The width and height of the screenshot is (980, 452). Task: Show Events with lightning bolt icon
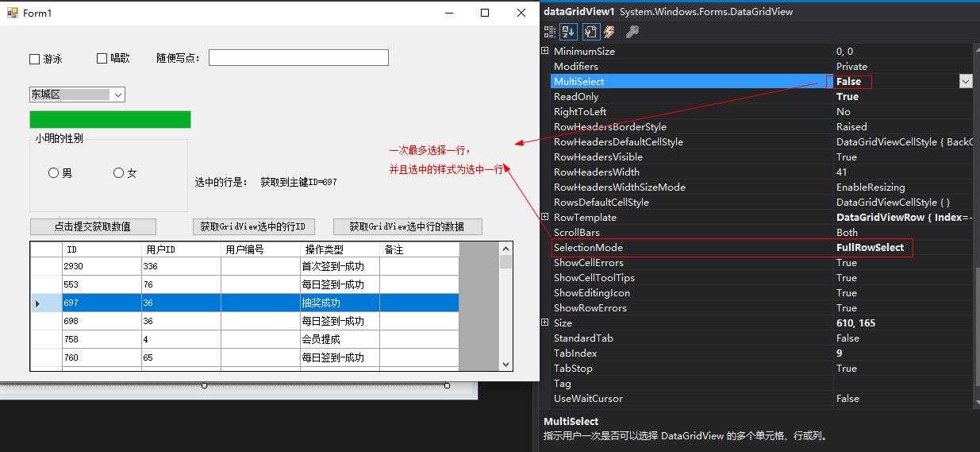609,32
